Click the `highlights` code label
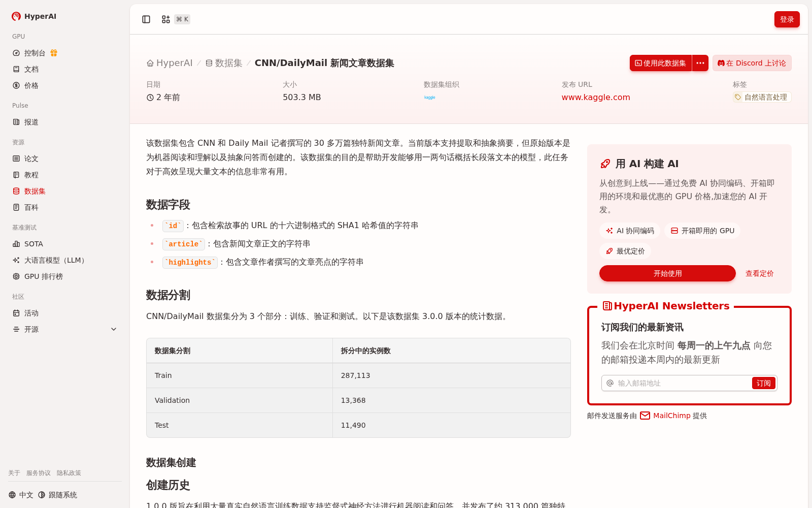This screenshot has height=508, width=812. pos(190,262)
